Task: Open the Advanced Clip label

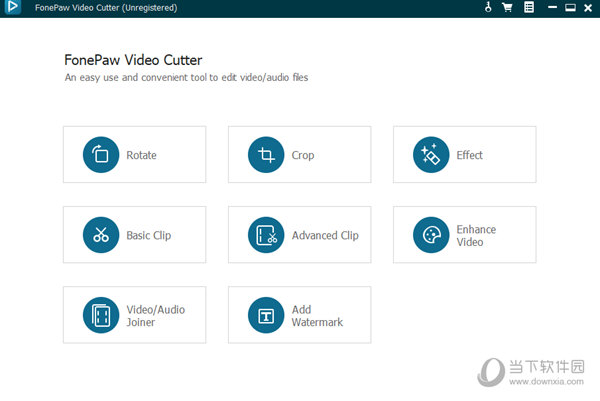Action: tap(325, 235)
